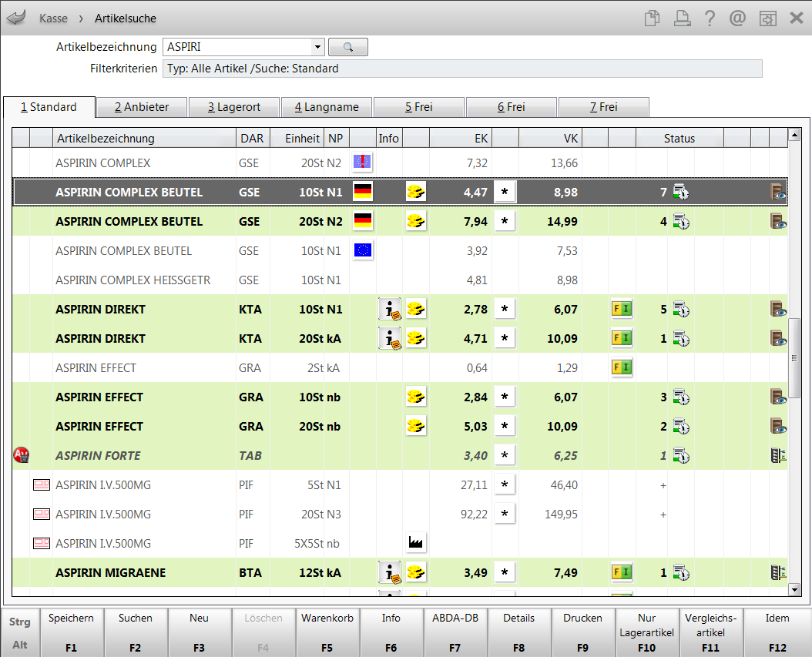Click coins icon on ASPIRIN EFFECT 10St row

coord(415,397)
